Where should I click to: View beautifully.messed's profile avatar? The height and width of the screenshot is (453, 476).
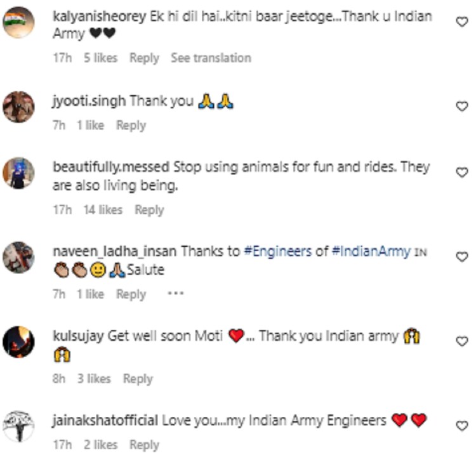coord(18,173)
